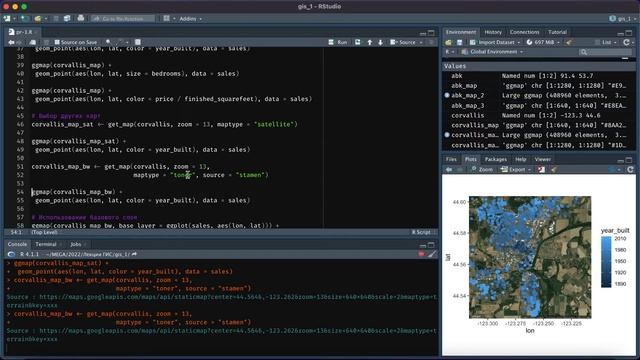The height and width of the screenshot is (360, 640).
Task: Remove the current plot with red X icon
Action: pos(541,169)
